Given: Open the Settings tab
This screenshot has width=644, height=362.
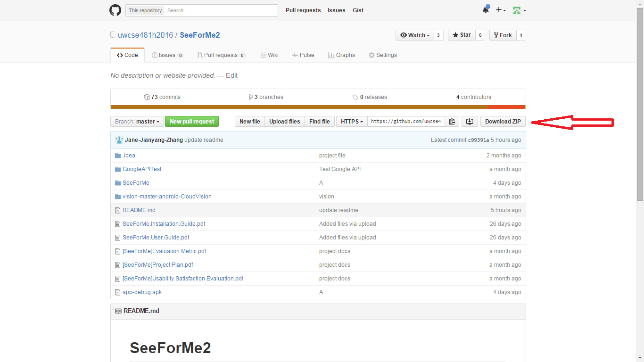Looking at the screenshot, I should [x=382, y=55].
